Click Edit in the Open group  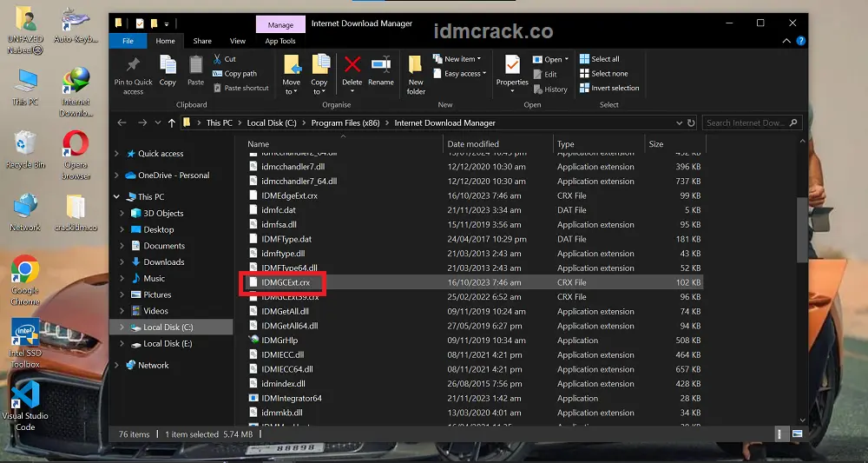[x=545, y=74]
